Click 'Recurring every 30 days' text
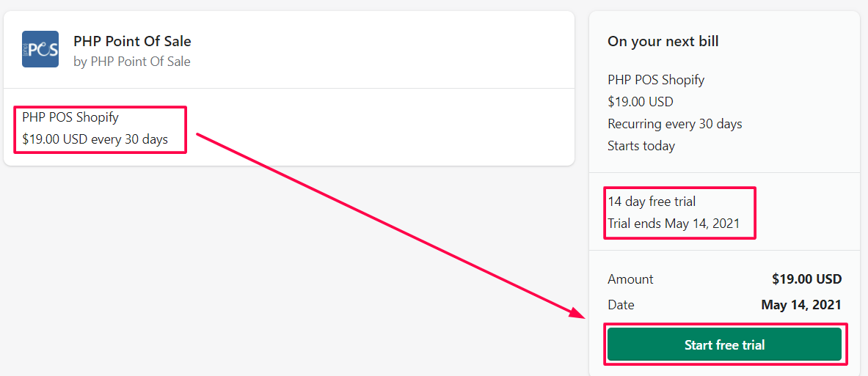The height and width of the screenshot is (376, 868). pos(675,124)
